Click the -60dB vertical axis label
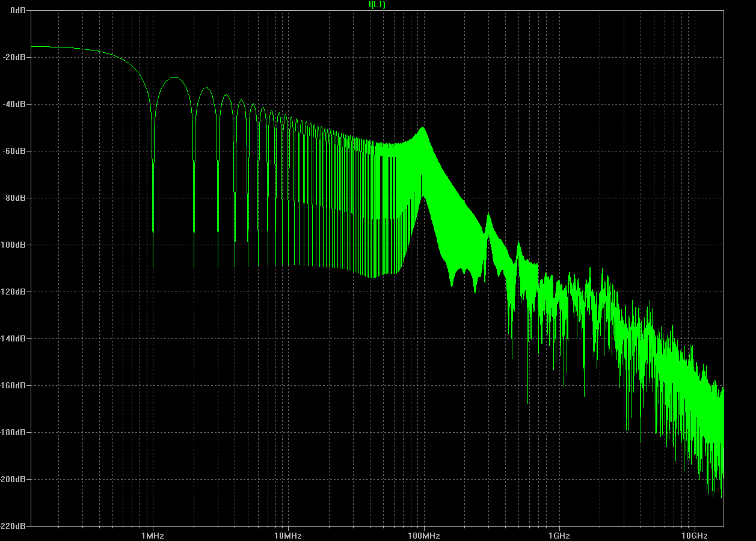The height and width of the screenshot is (541, 756). coord(14,151)
